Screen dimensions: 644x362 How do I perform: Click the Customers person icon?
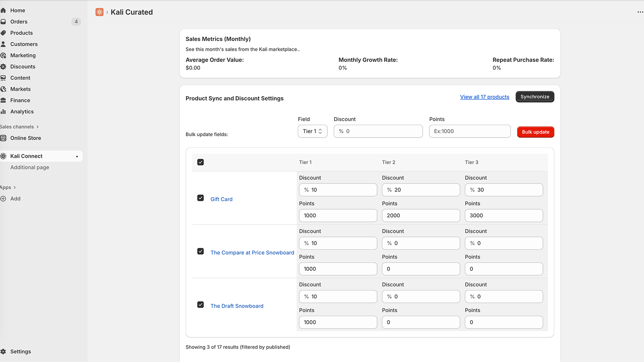[x=3, y=44]
